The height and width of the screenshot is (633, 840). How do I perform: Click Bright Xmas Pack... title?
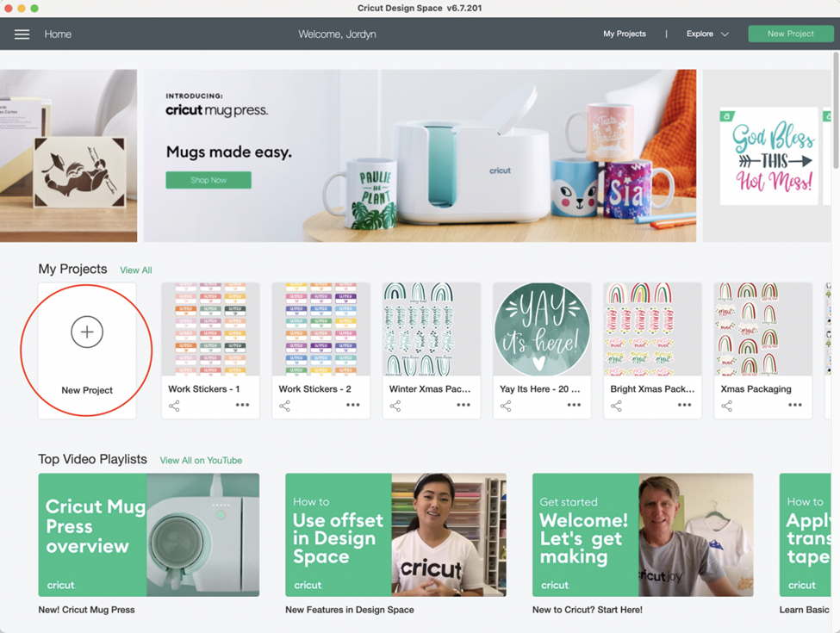click(652, 388)
